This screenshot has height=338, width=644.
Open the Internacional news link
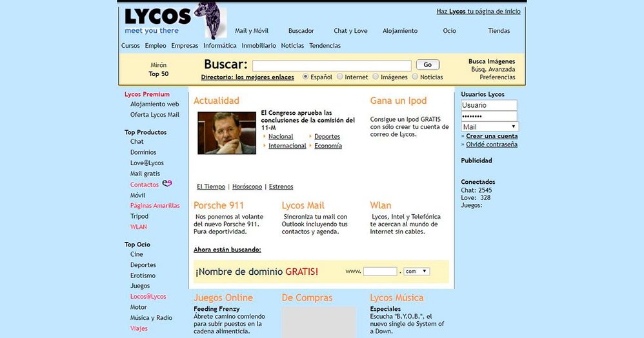(x=287, y=146)
